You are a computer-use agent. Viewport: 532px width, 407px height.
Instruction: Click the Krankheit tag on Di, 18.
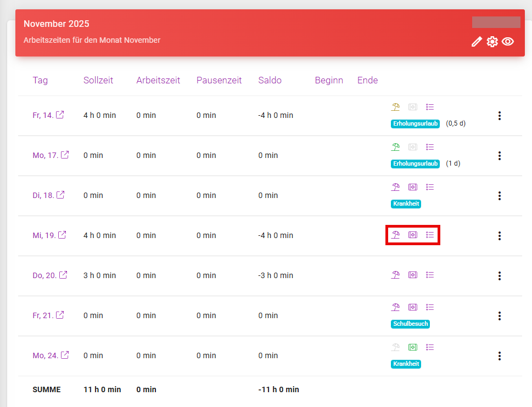pyautogui.click(x=406, y=204)
